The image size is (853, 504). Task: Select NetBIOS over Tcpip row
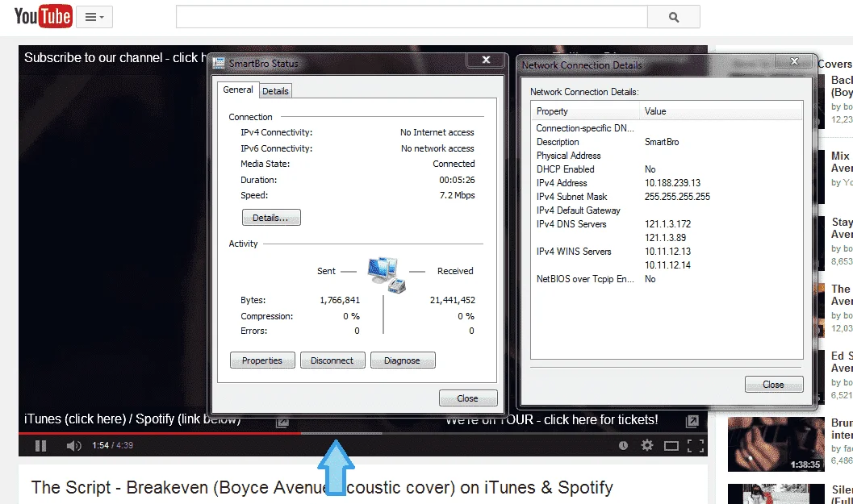click(x=667, y=279)
